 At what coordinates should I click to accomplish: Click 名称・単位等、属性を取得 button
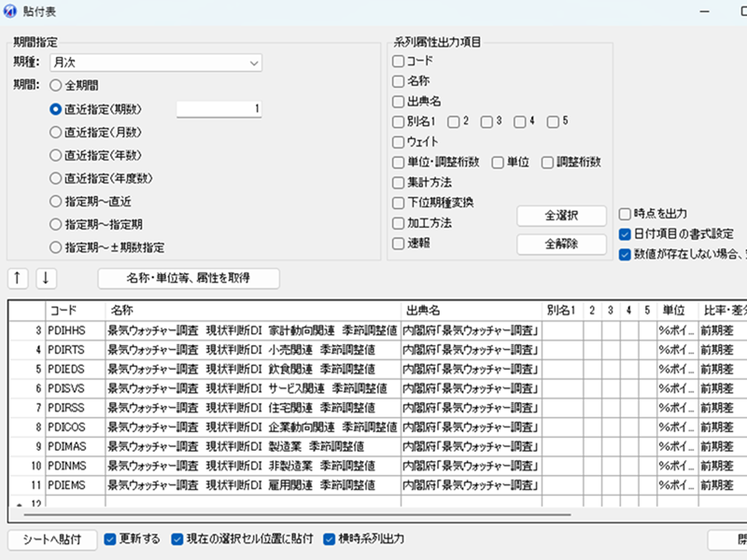pyautogui.click(x=189, y=277)
